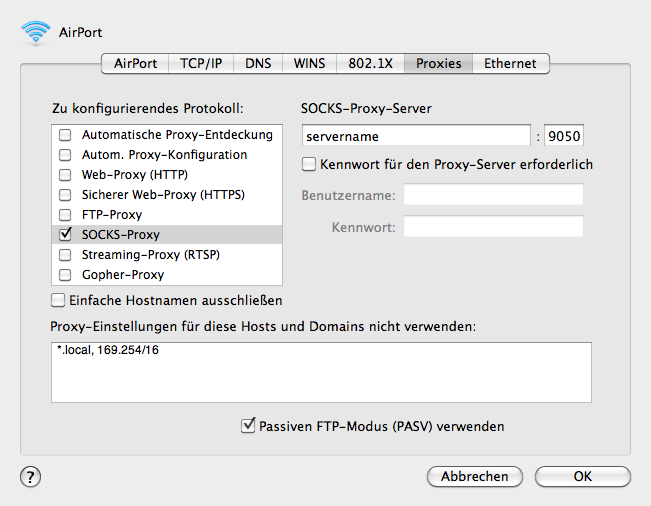
Task: Enable Automatische Proxy-Entdeckung checkbox
Action: [x=65, y=135]
